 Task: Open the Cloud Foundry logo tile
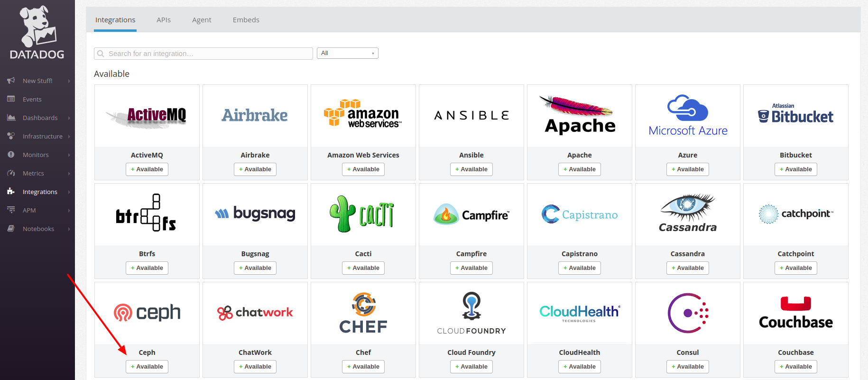point(471,313)
